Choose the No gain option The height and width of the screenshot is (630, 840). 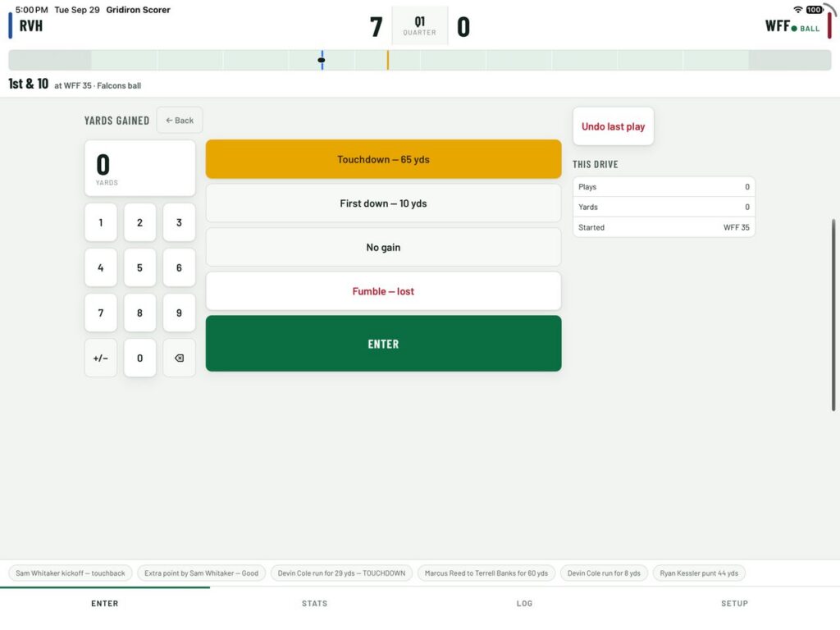tap(384, 247)
